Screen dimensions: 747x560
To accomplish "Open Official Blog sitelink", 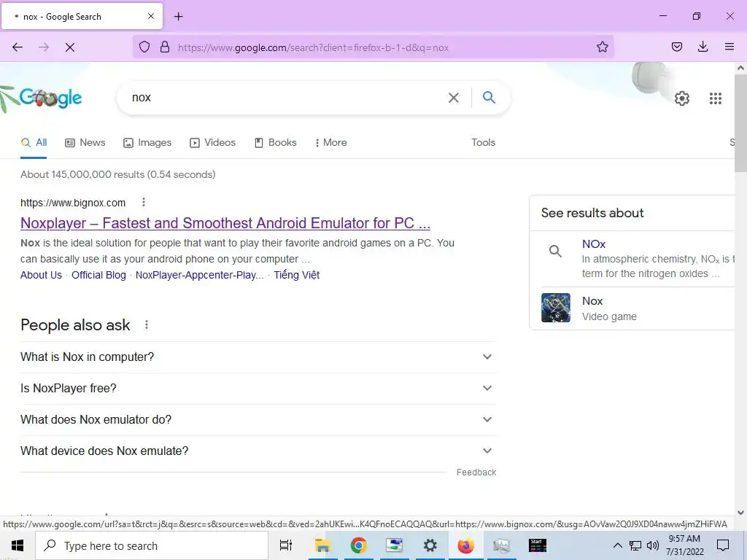I will tap(98, 275).
